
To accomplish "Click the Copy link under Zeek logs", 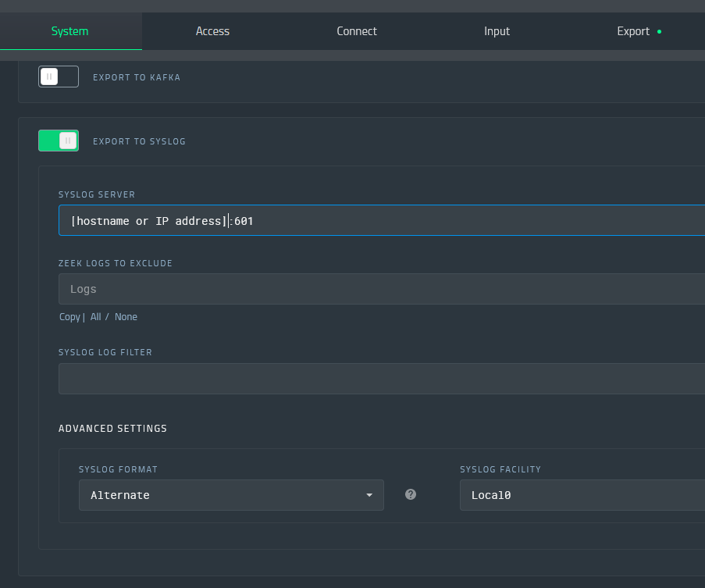I will pos(69,317).
